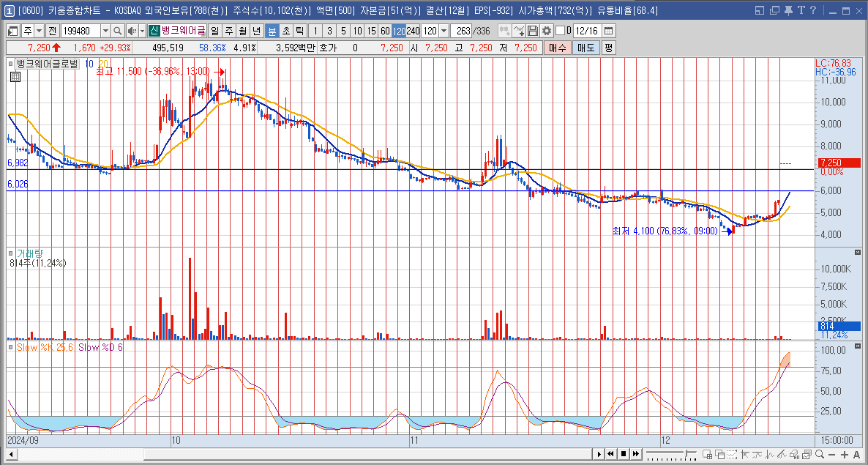
Task: Click the bar count field 263
Action: point(461,31)
